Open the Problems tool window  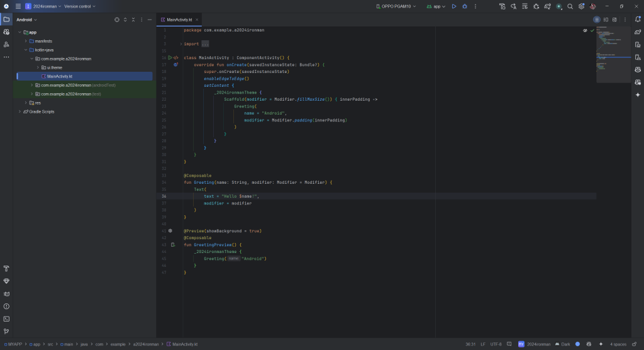click(6, 307)
